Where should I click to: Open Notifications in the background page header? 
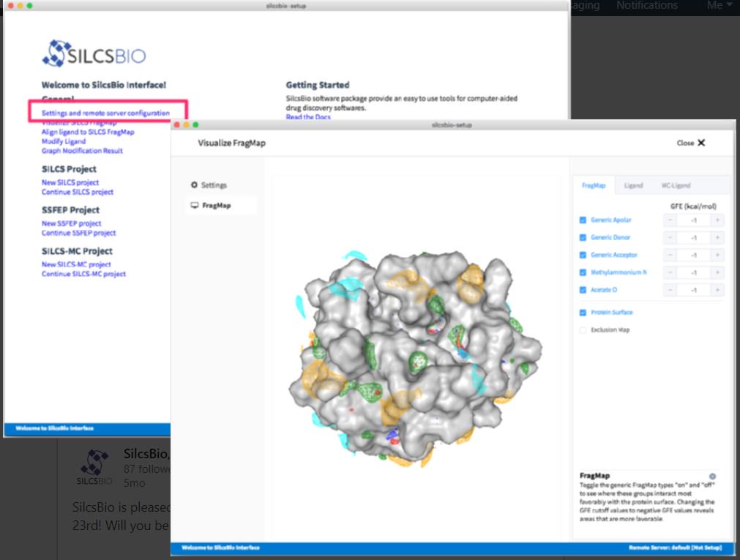[647, 6]
